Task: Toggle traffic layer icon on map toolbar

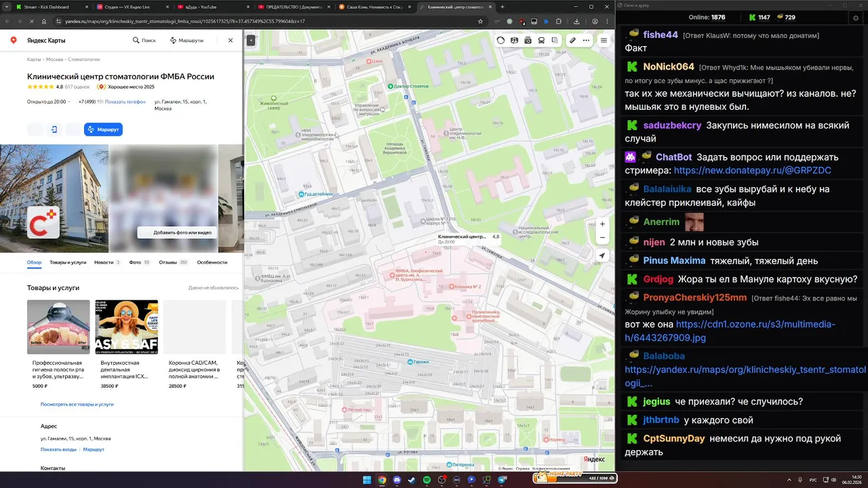Action: click(501, 40)
